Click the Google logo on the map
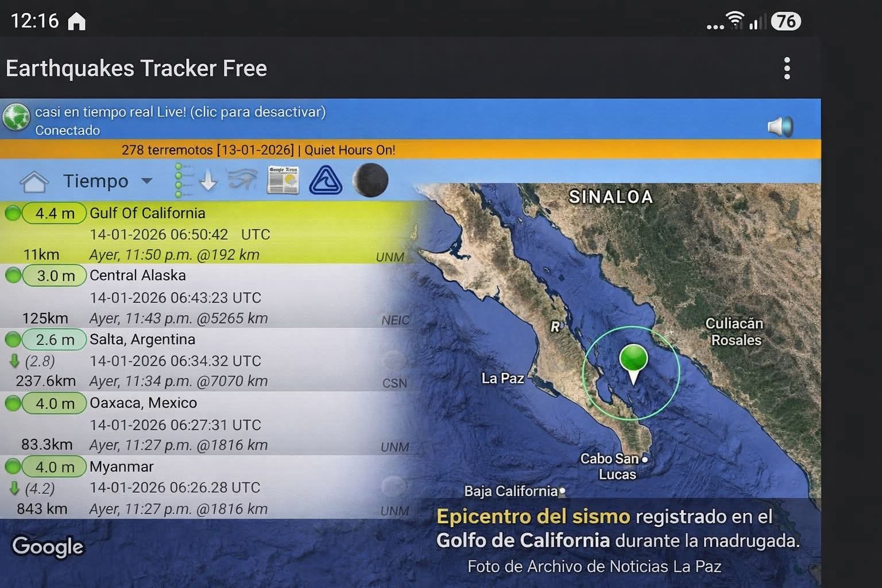The image size is (882, 588). point(48,547)
